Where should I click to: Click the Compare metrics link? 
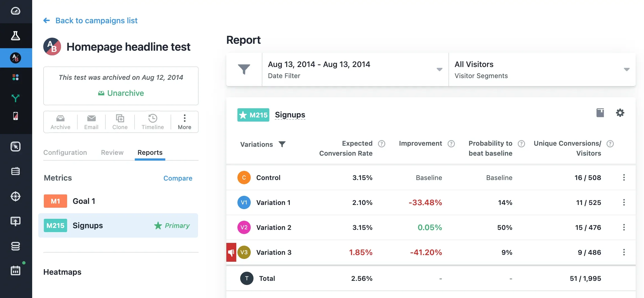(178, 178)
